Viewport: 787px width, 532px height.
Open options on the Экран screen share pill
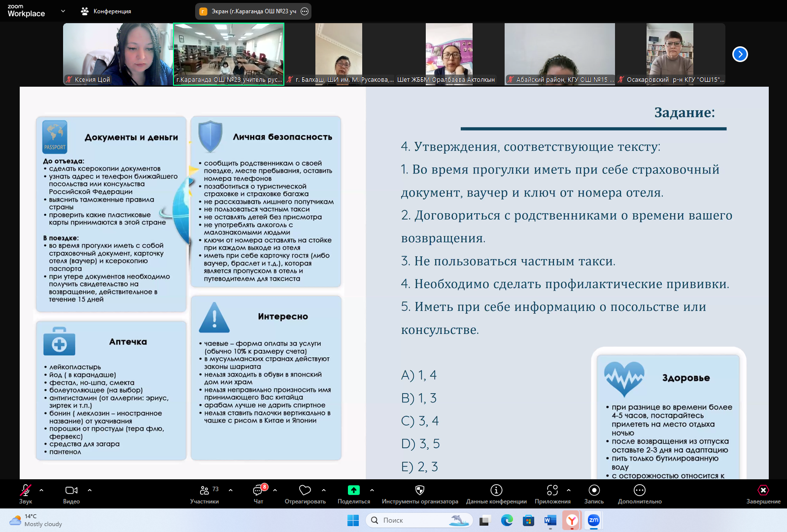(305, 11)
